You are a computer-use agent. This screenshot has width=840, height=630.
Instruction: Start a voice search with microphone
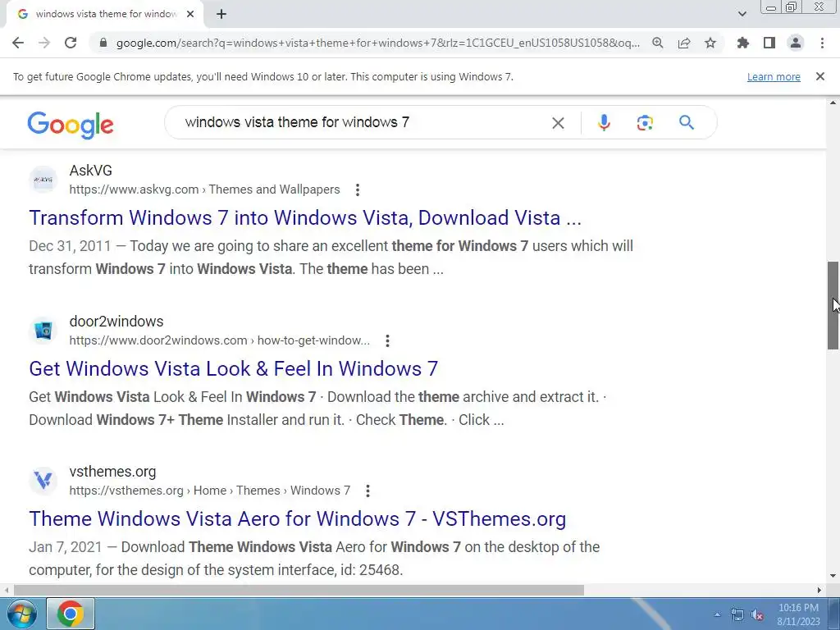tap(604, 123)
